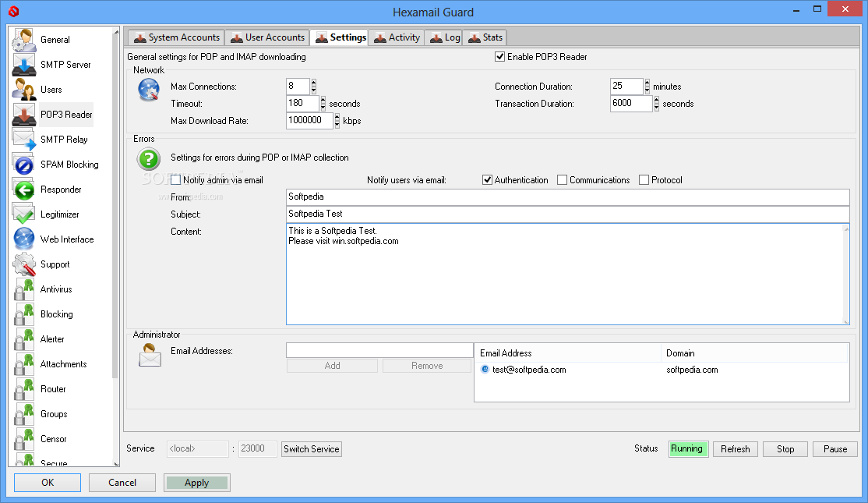Focus the Subject text field

(x=567, y=214)
